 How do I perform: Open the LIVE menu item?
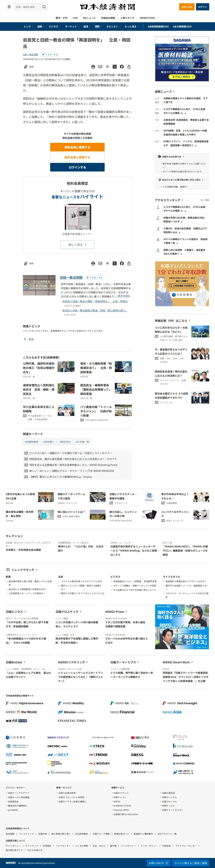point(75,18)
